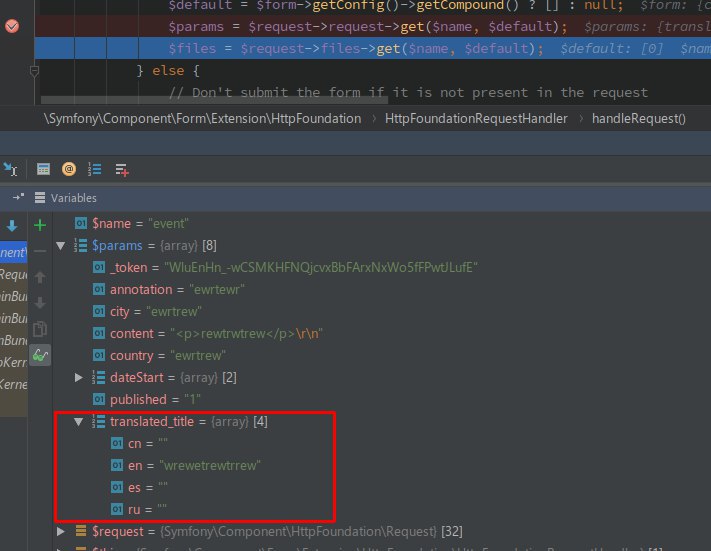This screenshot has height=551, width=711.
Task: Click the Symfony namespace breadcrumb
Action: [203, 119]
